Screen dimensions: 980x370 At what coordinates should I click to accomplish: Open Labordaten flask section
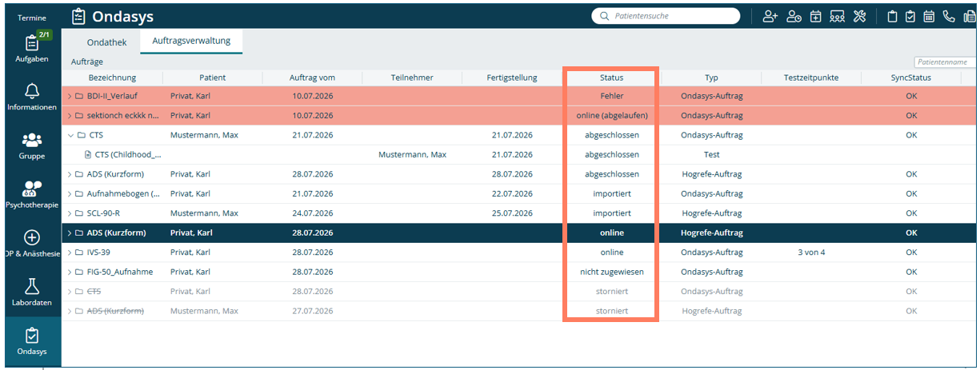tap(32, 292)
